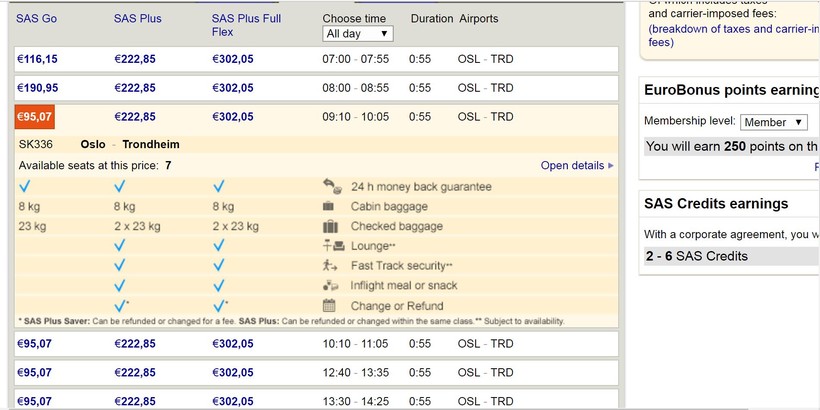Click the Checked baggage icon
The height and width of the screenshot is (410, 820).
tap(329, 226)
